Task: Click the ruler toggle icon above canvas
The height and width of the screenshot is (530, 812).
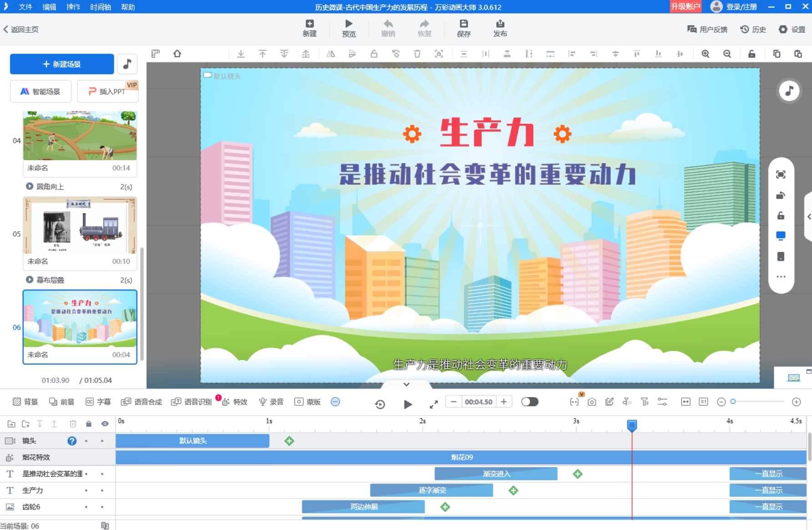Action: (x=156, y=54)
